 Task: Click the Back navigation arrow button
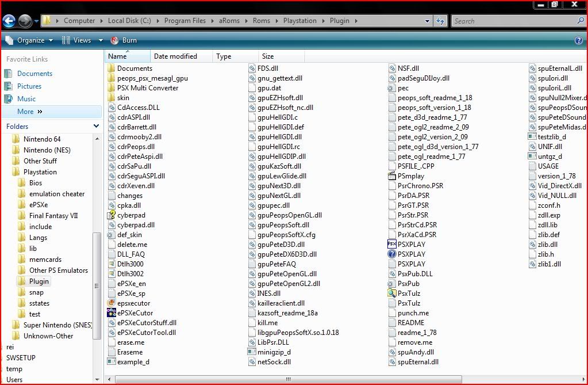pos(9,21)
